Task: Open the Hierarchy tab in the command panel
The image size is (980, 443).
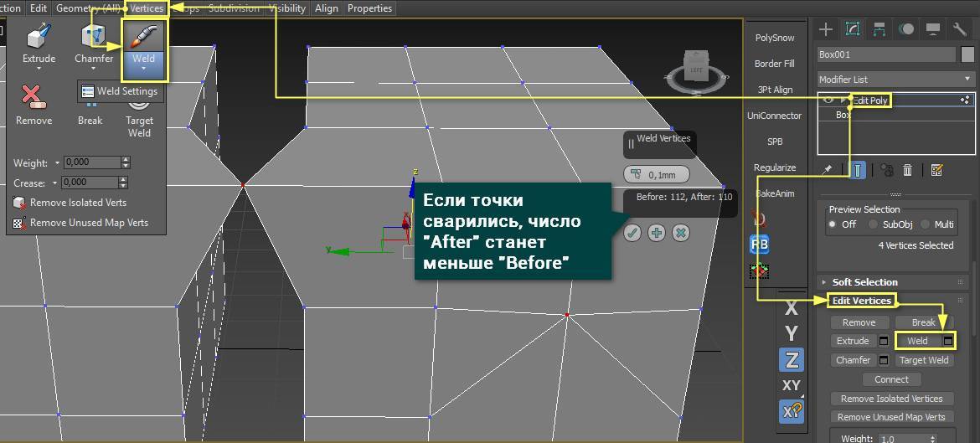Action: point(879,29)
